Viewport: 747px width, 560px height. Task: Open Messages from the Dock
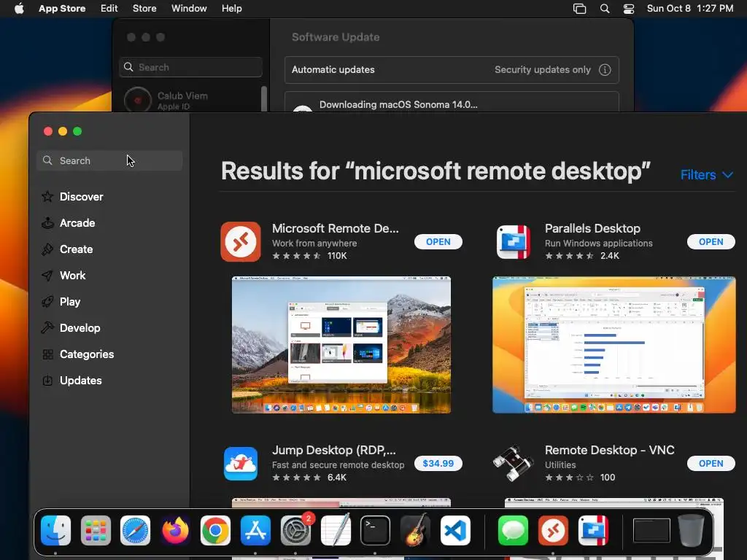click(513, 531)
